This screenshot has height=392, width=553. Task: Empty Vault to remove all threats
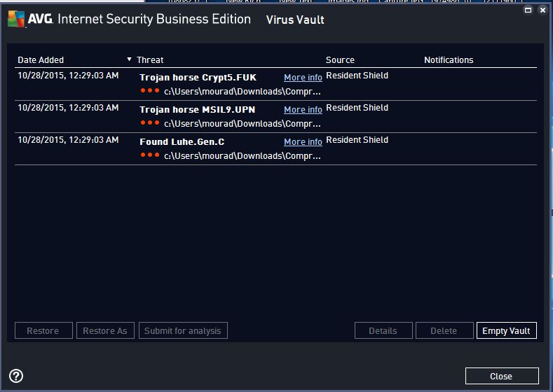[x=507, y=330]
